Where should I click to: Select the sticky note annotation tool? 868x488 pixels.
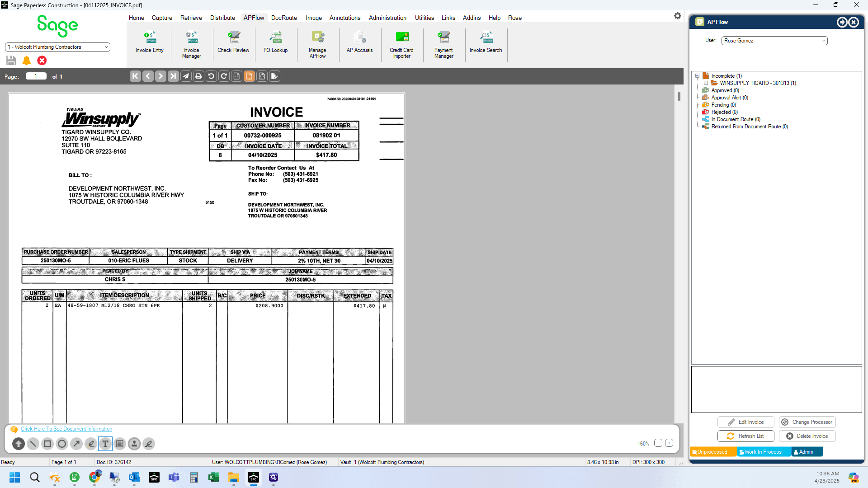click(120, 444)
